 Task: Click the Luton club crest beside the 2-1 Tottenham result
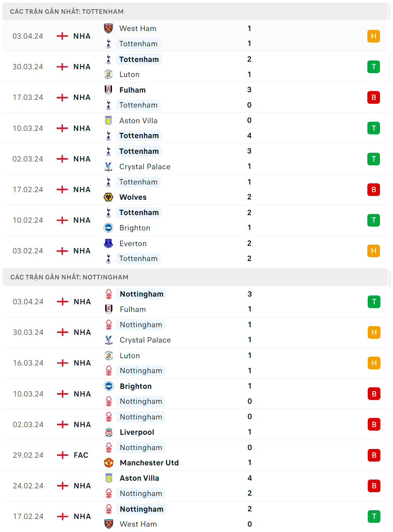coord(108,74)
